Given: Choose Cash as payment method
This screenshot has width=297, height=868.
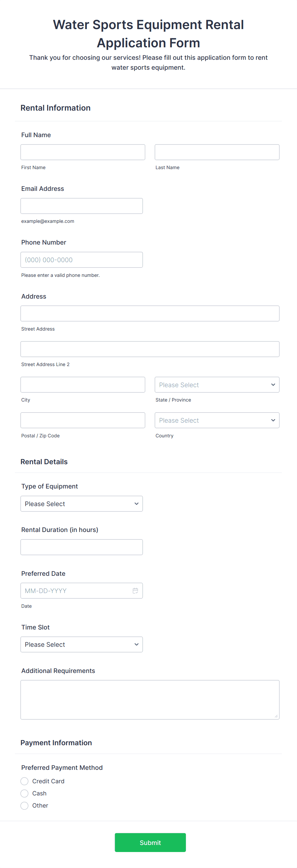Looking at the screenshot, I should coord(24,793).
